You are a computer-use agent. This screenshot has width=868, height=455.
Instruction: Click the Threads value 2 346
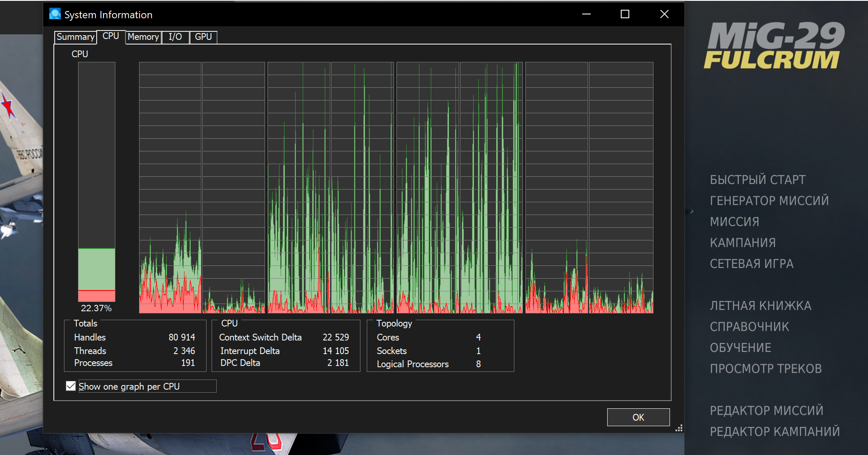pos(184,351)
